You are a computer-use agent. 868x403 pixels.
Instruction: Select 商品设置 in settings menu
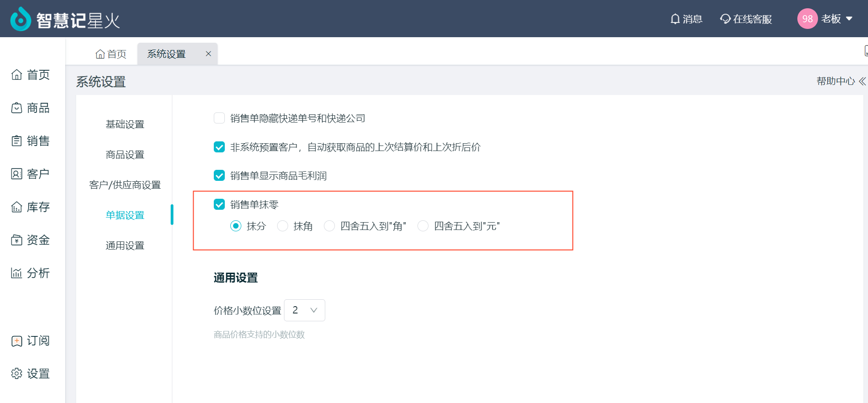coord(125,155)
